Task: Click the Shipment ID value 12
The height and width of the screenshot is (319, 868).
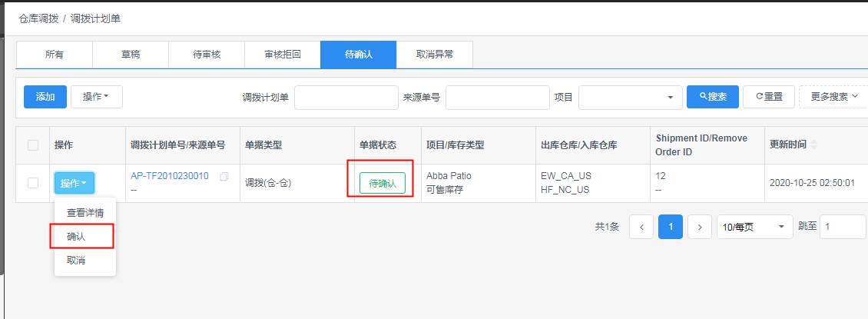Action: click(x=661, y=176)
